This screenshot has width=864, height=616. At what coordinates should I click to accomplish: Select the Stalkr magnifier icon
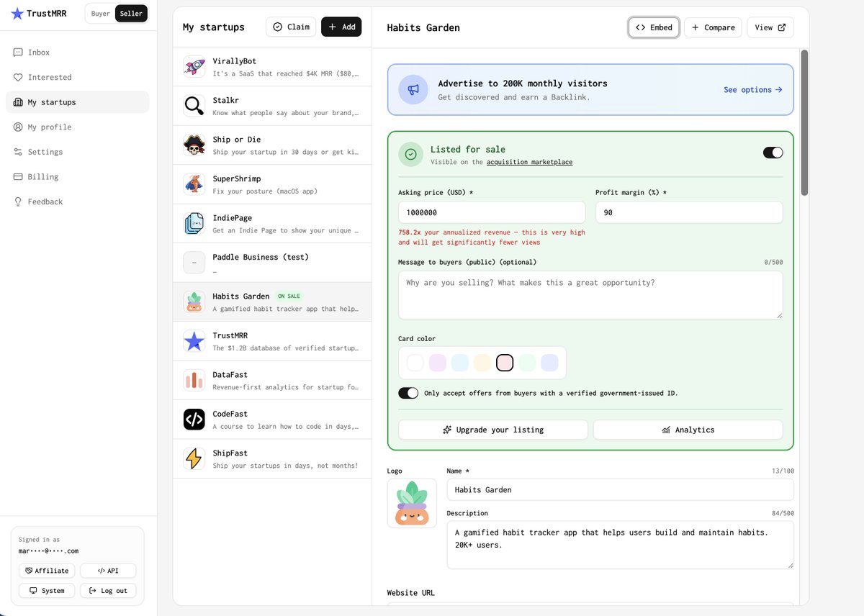(194, 107)
